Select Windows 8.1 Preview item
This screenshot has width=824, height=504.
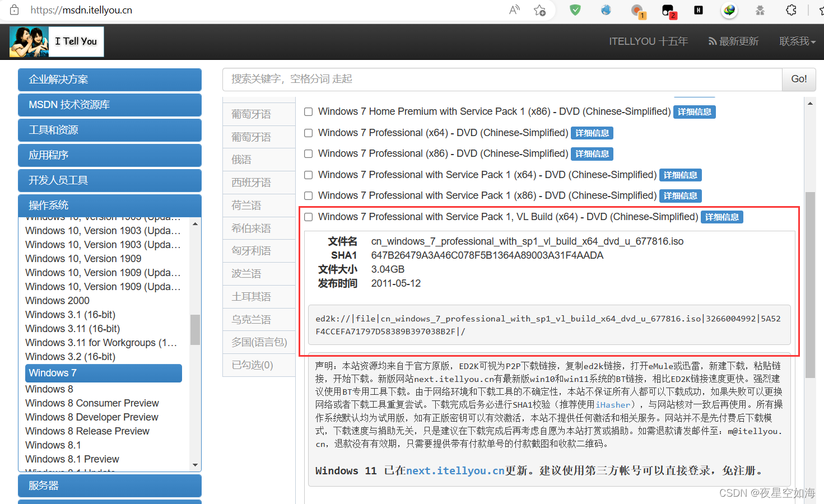72,459
